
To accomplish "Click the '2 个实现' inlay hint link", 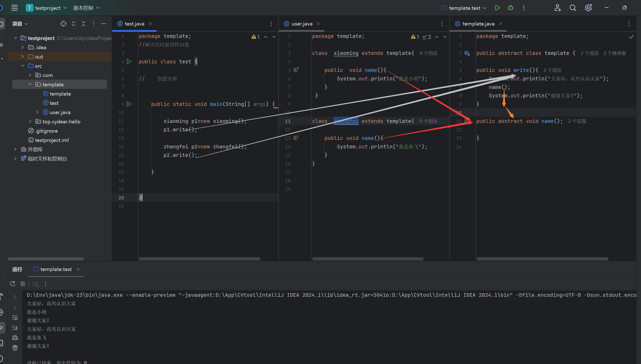I will (577, 121).
